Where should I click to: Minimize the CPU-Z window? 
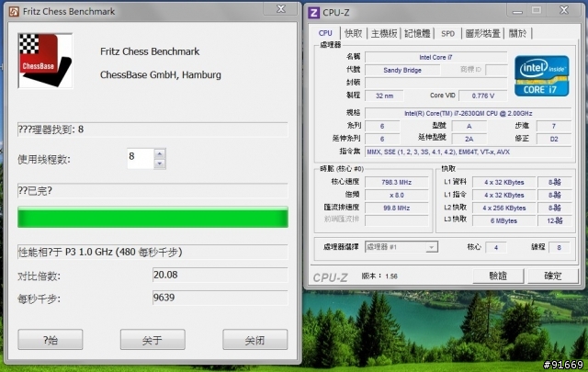coord(517,11)
